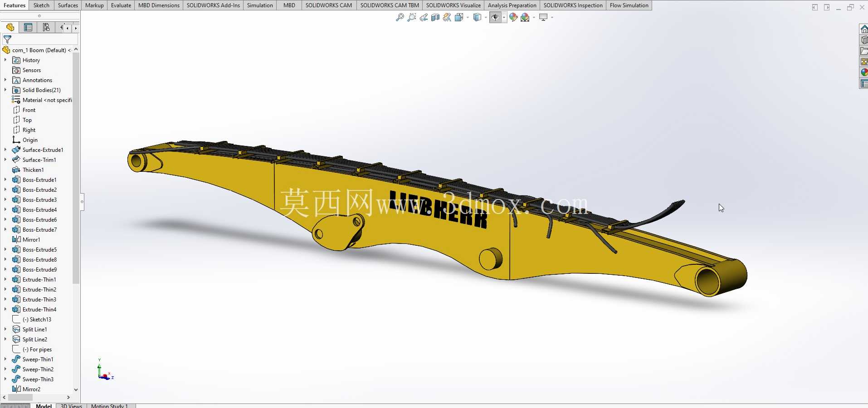Click the Edit Appearance icon
Viewport: 868px width, 408px height.
click(x=513, y=17)
